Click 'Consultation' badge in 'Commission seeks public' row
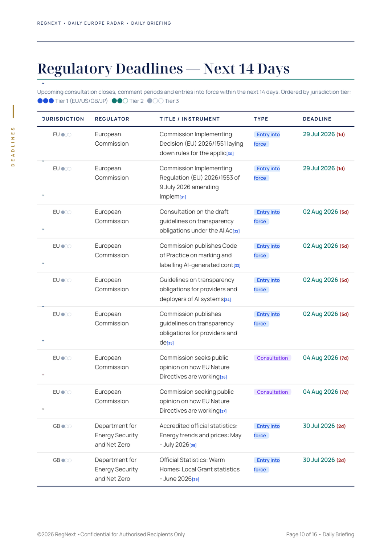 click(272, 358)
